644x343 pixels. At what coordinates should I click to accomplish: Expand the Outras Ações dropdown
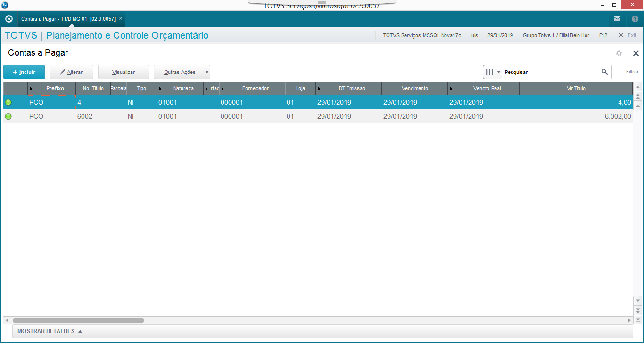click(182, 72)
